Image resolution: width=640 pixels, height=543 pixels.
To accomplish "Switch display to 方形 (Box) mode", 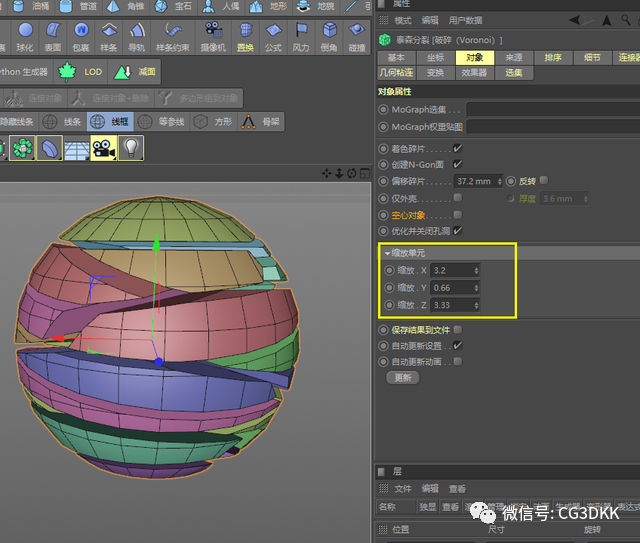I will 213,122.
